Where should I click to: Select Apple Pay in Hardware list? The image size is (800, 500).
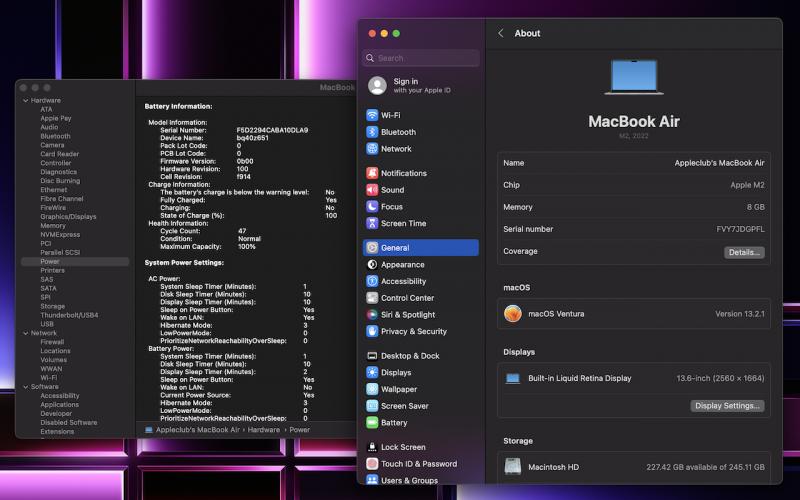(56, 118)
